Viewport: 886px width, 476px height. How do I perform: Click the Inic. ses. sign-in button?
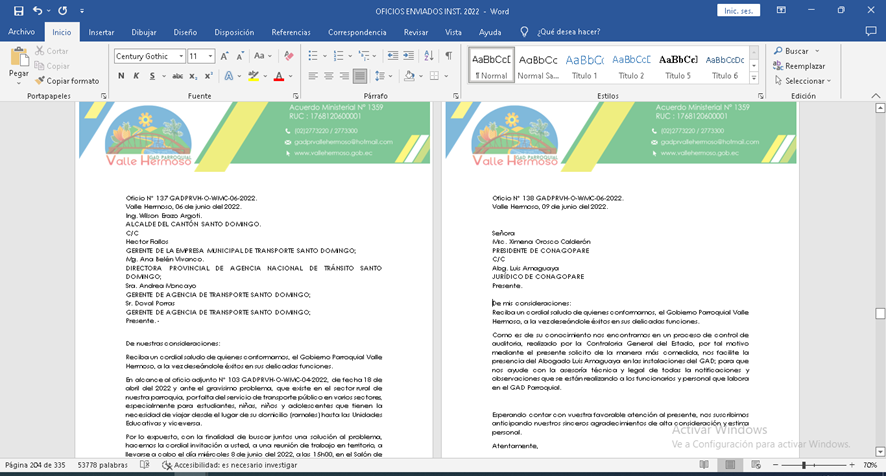pos(739,10)
